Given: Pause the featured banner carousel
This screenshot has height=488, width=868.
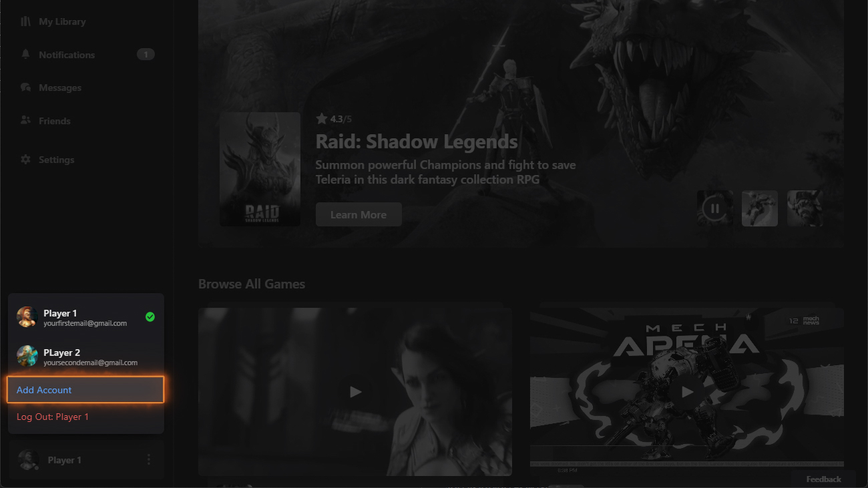Looking at the screenshot, I should click(715, 208).
